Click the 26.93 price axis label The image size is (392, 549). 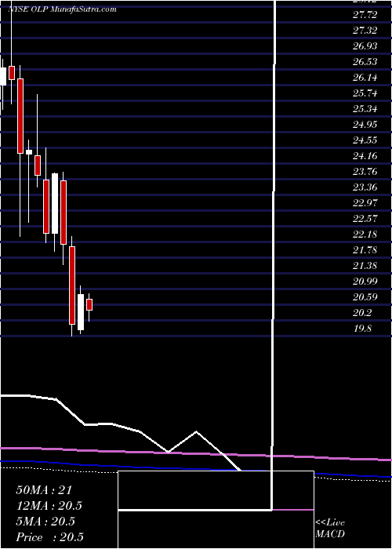[x=365, y=46]
